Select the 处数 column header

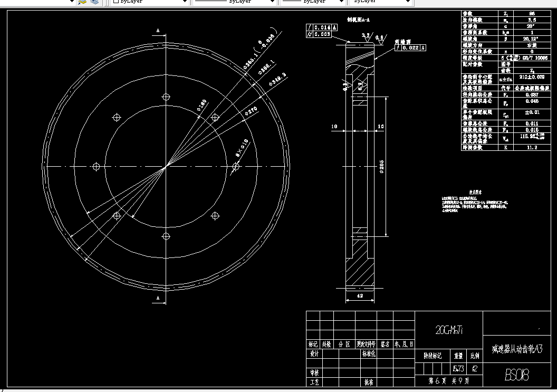[326, 344]
